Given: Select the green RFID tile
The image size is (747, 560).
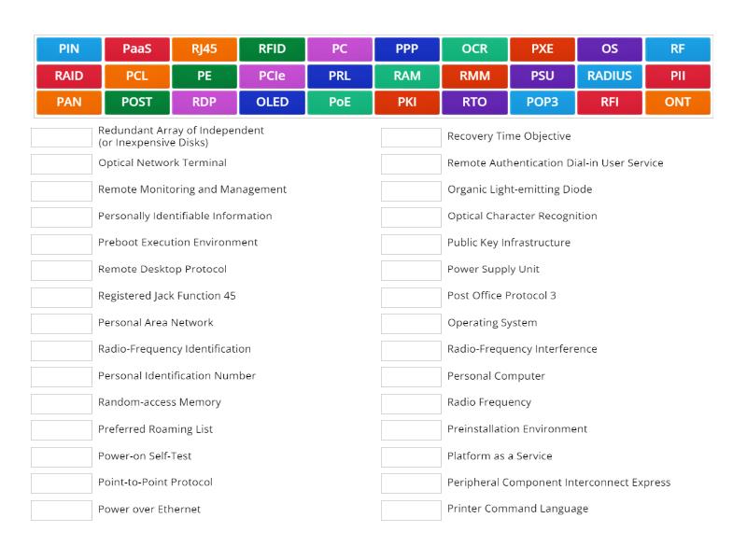Looking at the screenshot, I should [x=272, y=49].
